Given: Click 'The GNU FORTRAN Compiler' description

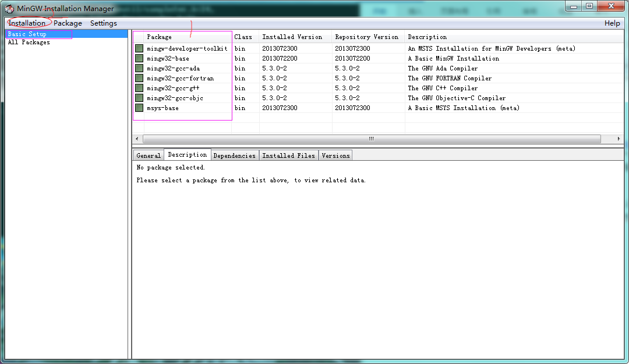Looking at the screenshot, I should coord(450,78).
